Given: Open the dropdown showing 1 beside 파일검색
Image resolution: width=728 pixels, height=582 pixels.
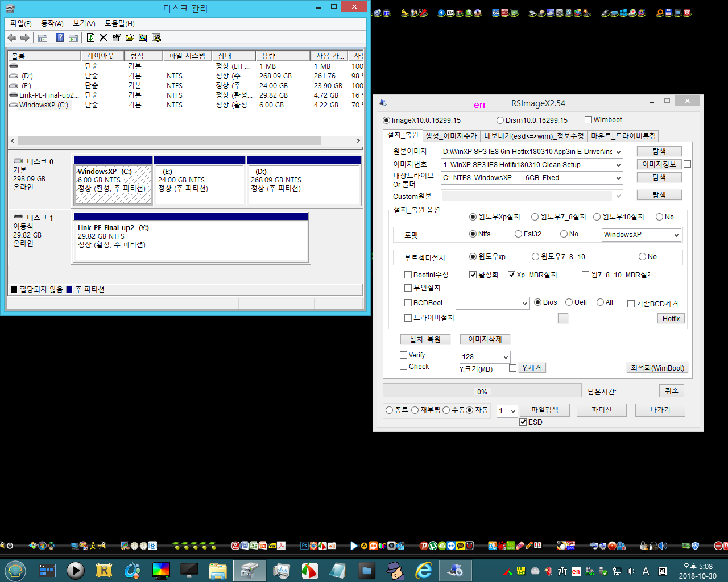Looking at the screenshot, I should point(512,411).
